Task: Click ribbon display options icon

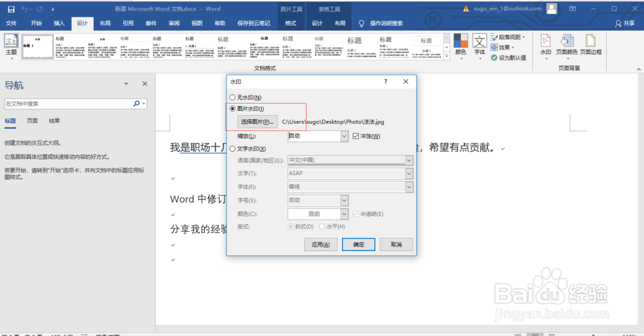Action: point(573,8)
